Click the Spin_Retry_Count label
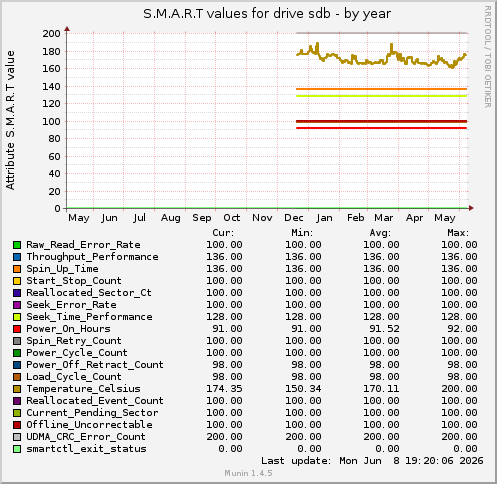Screen dimensions: 497x484 pos(74,341)
